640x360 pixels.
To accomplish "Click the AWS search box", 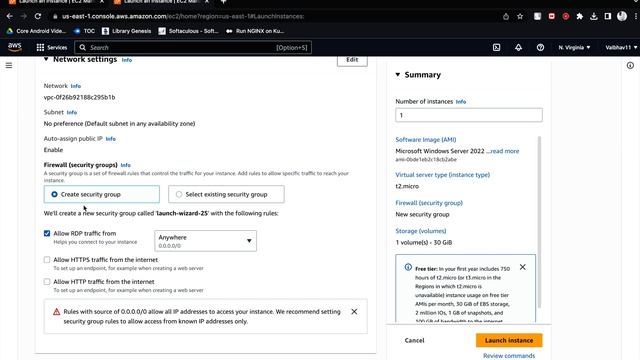I will pyautogui.click(x=193, y=47).
